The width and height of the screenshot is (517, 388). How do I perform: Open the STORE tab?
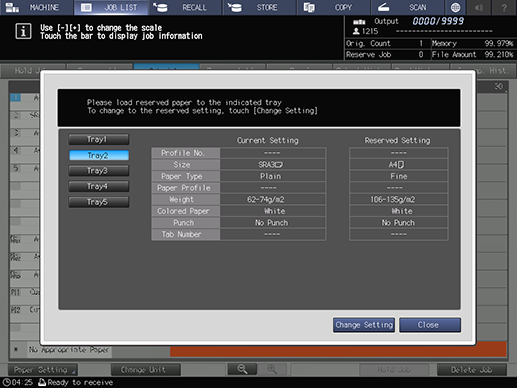(x=260, y=7)
